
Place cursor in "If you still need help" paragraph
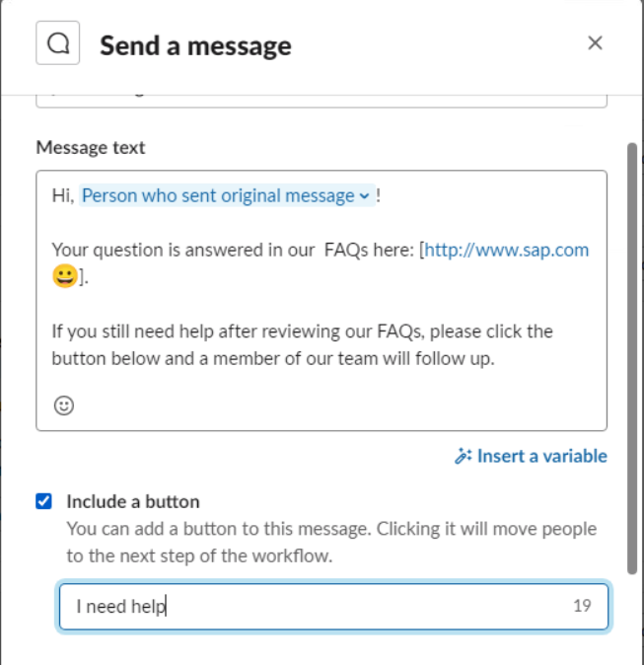pos(302,344)
